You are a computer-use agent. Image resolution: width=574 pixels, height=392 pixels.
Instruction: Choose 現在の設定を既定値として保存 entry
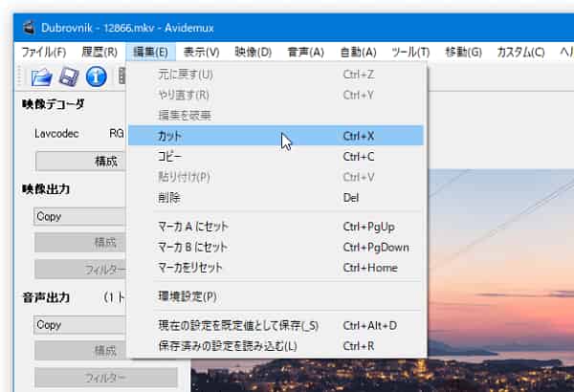[x=276, y=325]
